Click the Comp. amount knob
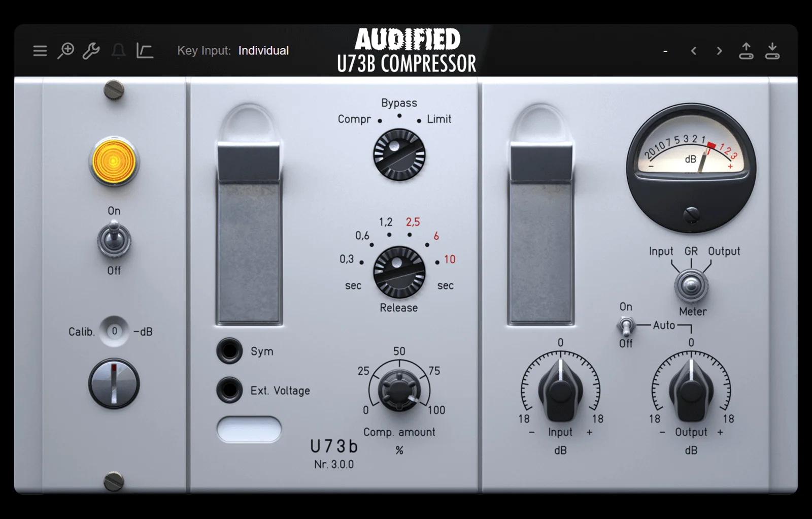812x519 pixels. pyautogui.click(x=399, y=391)
